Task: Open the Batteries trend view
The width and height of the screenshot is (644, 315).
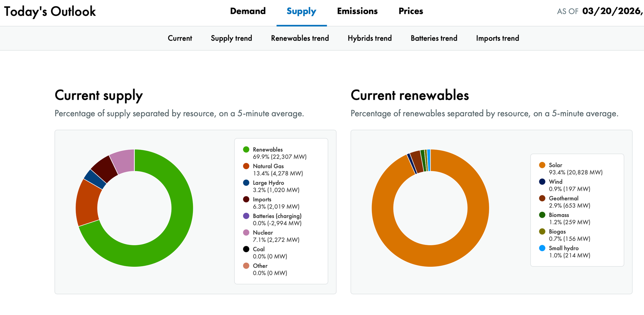Action: 433,38
